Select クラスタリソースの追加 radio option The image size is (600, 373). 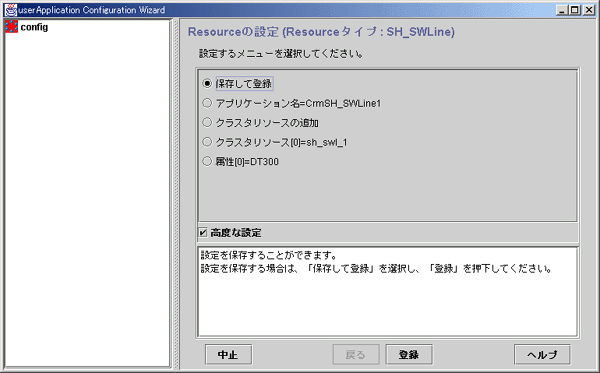pyautogui.click(x=207, y=122)
